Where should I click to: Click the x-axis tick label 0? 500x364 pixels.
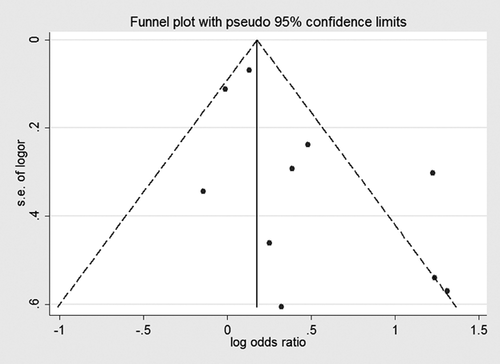[x=227, y=330]
